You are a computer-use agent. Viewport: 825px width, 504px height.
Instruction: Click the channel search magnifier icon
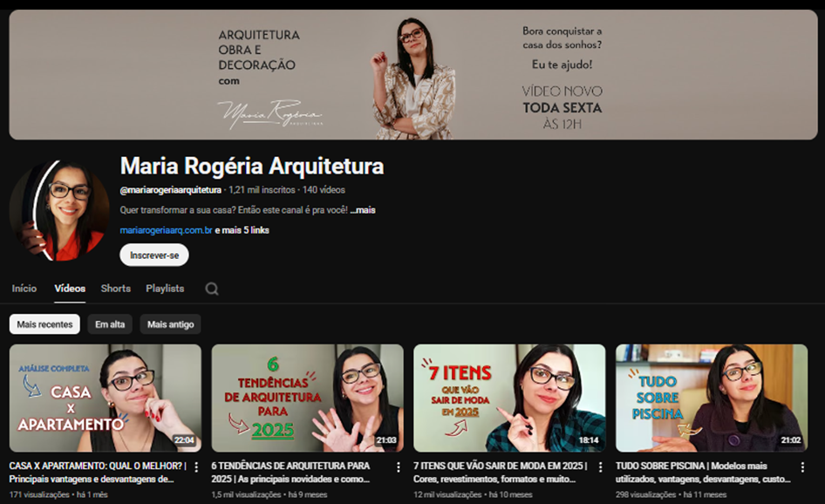pos(212,289)
